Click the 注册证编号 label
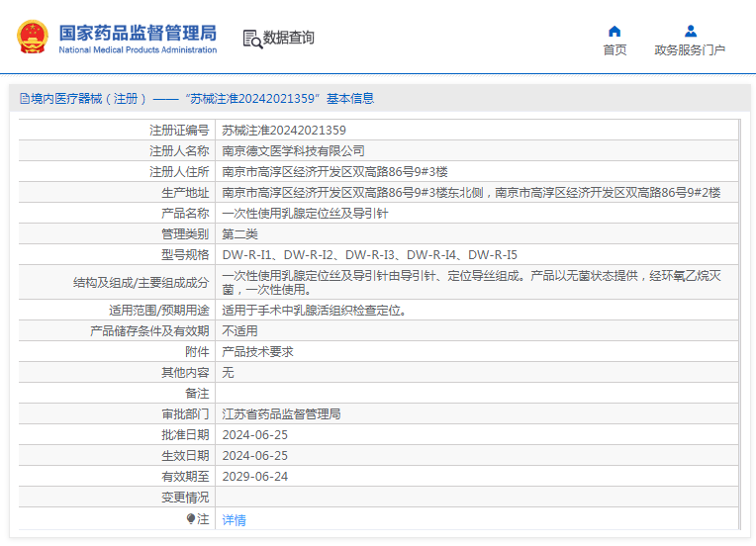Screen dimensions: 756x546 coord(179,131)
